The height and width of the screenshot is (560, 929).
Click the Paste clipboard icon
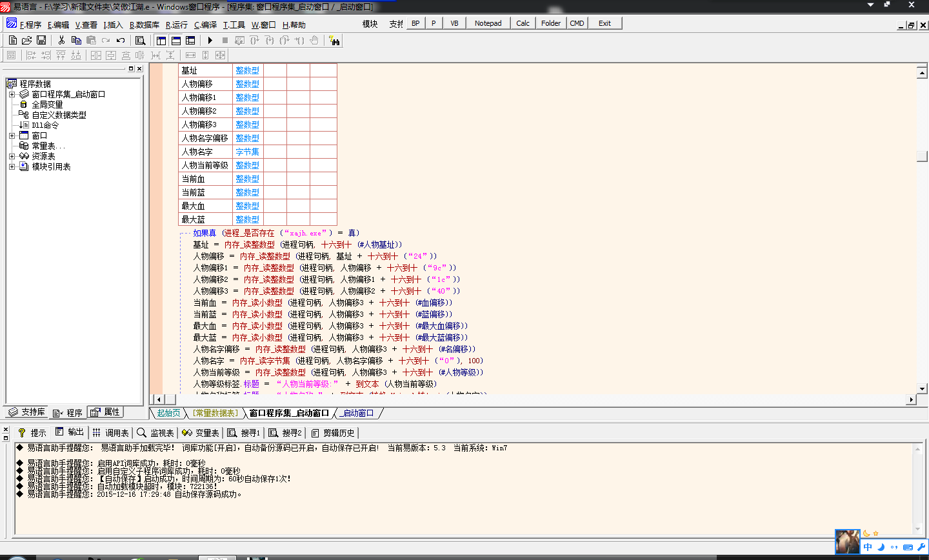tap(91, 40)
